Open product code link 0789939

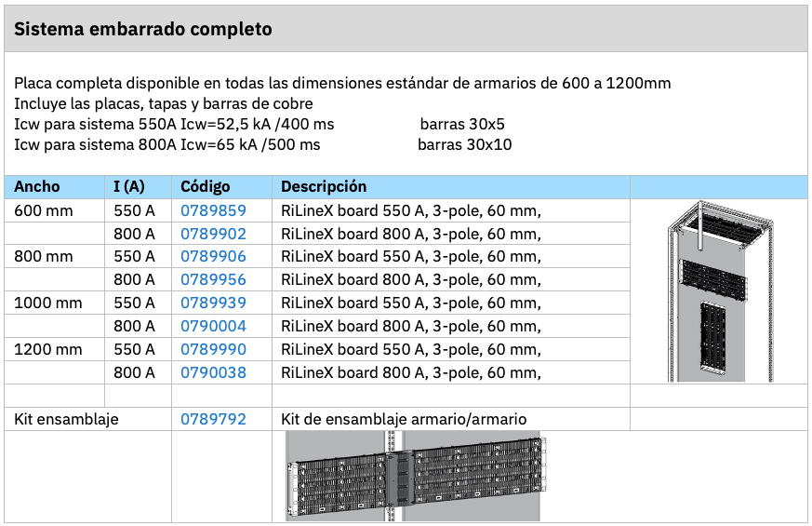tap(213, 303)
